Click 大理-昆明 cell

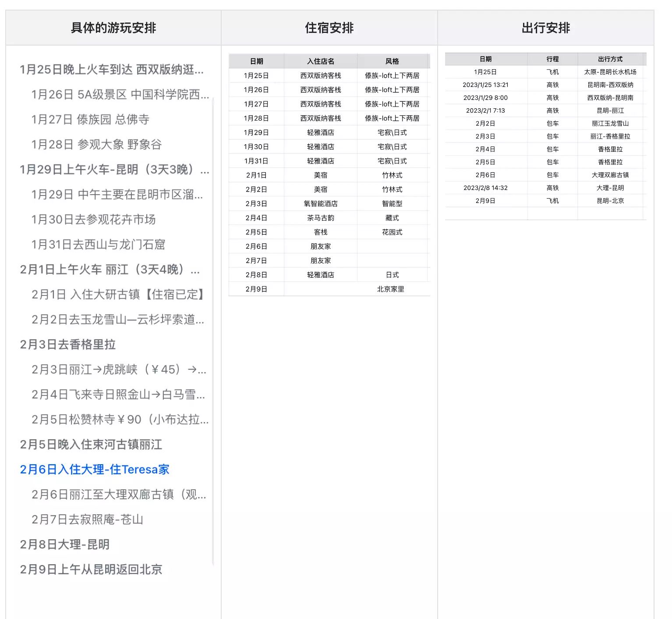point(610,188)
